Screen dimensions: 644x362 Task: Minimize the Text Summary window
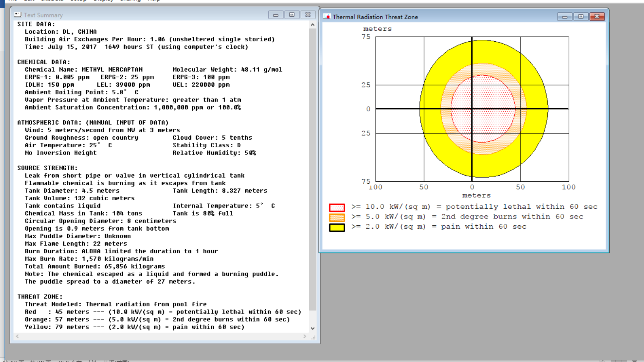[x=276, y=15]
